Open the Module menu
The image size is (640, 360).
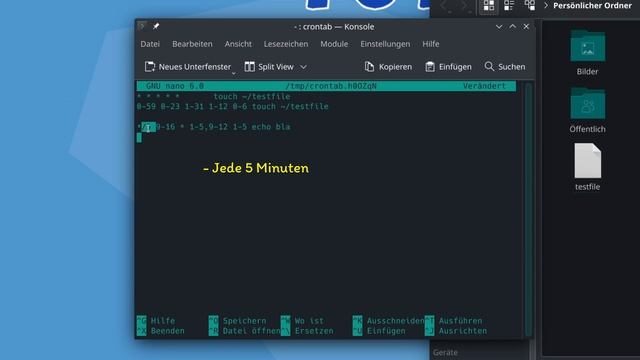tap(334, 44)
